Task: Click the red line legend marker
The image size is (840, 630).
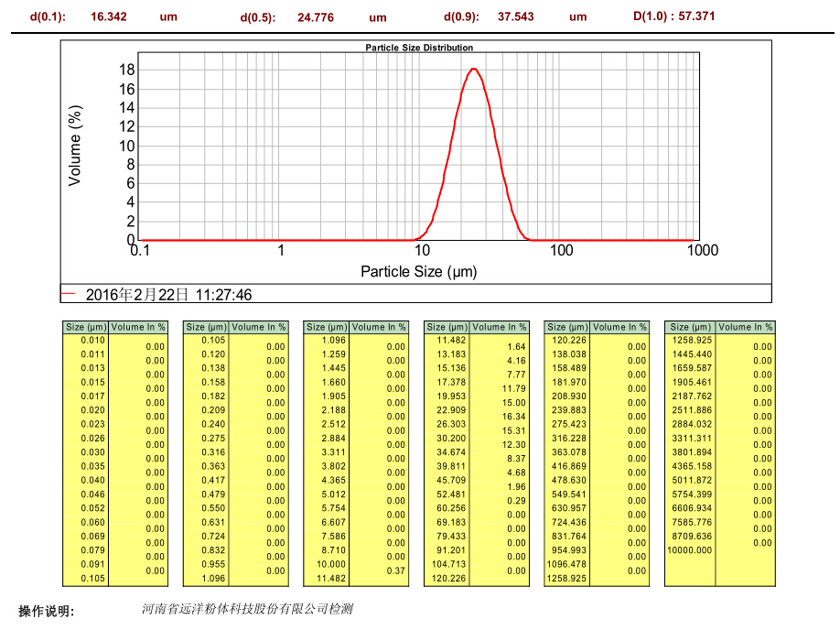Action: 69,294
